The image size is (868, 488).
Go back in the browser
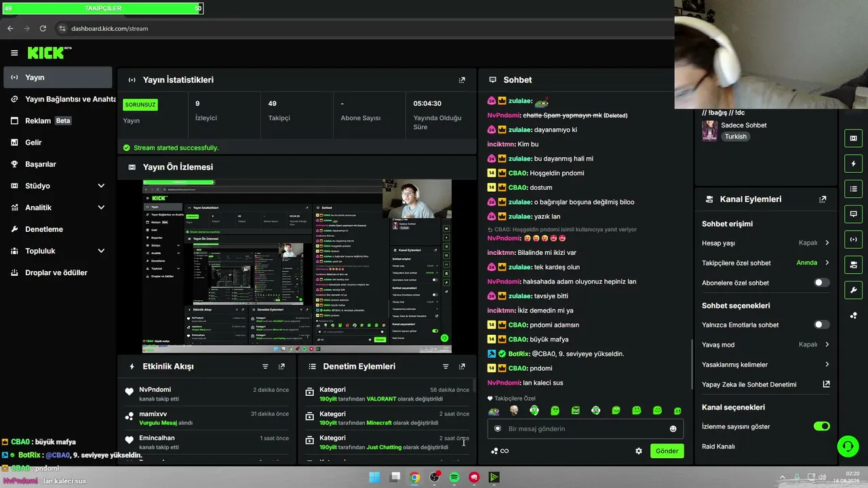tap(10, 28)
